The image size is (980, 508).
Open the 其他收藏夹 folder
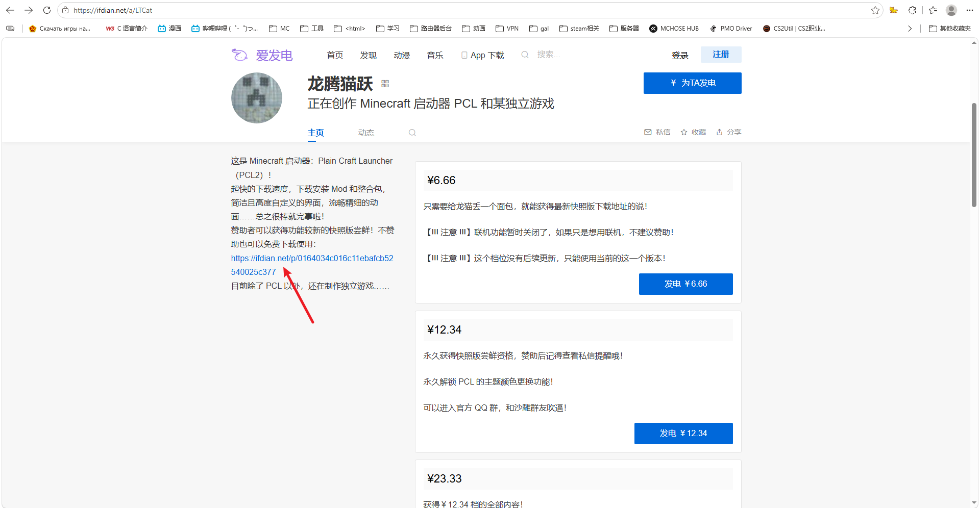click(950, 29)
